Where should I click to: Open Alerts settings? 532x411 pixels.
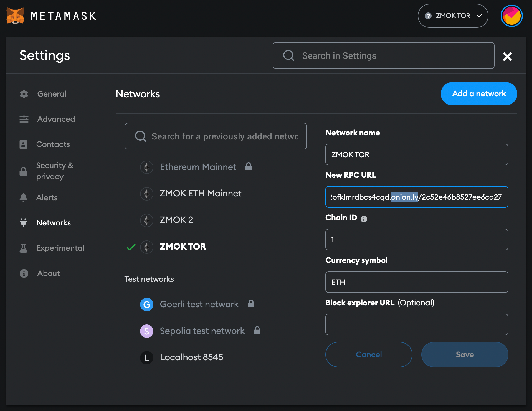click(x=47, y=197)
